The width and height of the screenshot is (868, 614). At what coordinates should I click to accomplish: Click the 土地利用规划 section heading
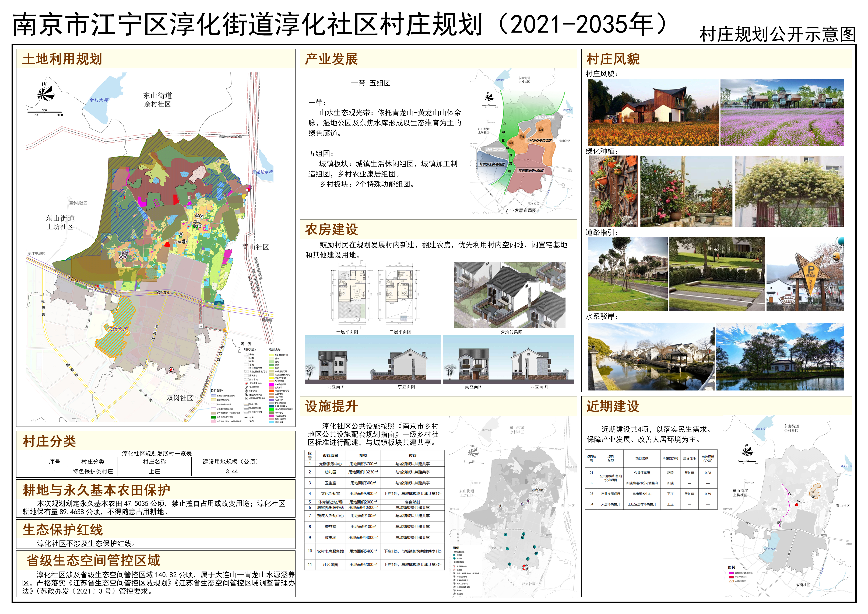pyautogui.click(x=62, y=59)
